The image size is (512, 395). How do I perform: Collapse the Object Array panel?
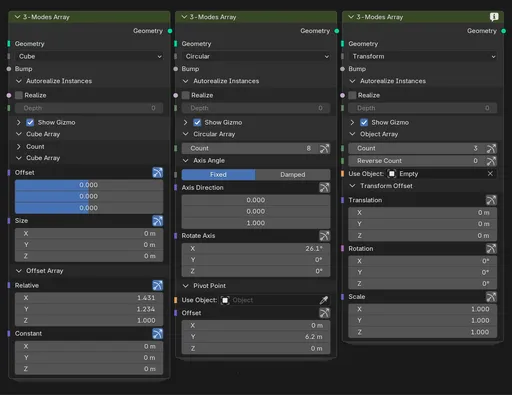(352, 134)
